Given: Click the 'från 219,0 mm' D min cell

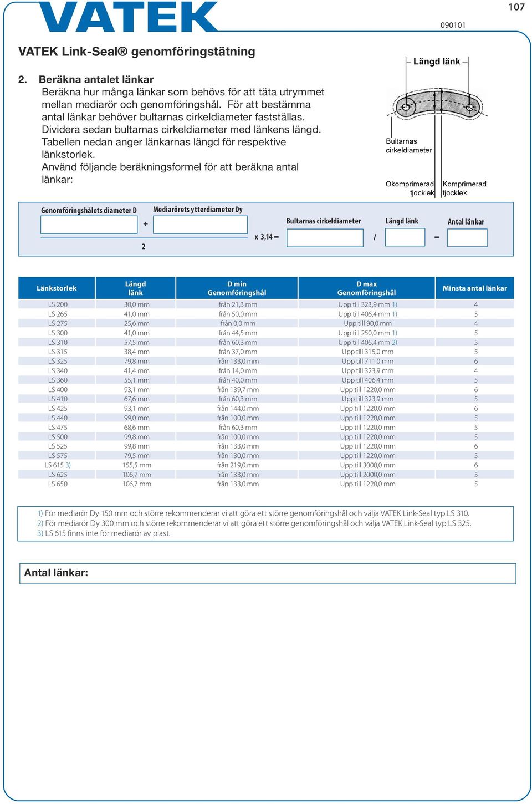Looking at the screenshot, I should pos(238,465).
